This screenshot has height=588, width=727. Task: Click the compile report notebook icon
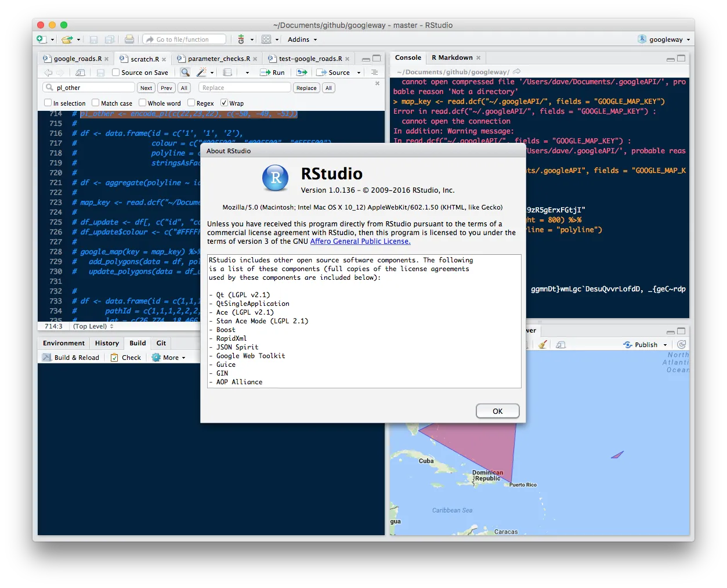point(227,73)
